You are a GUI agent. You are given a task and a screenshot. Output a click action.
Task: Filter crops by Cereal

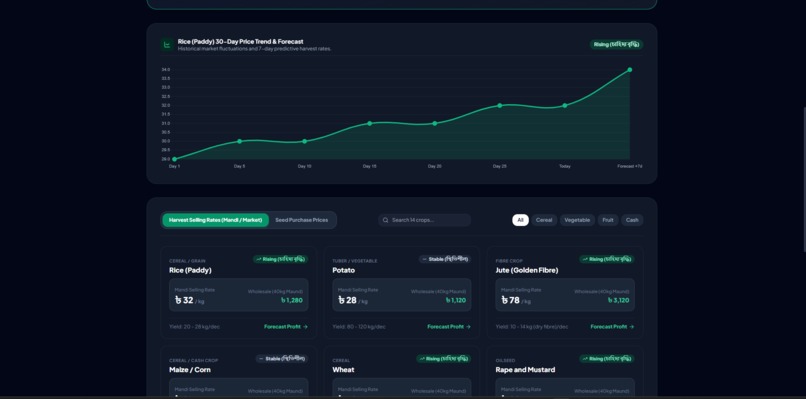[x=544, y=220]
